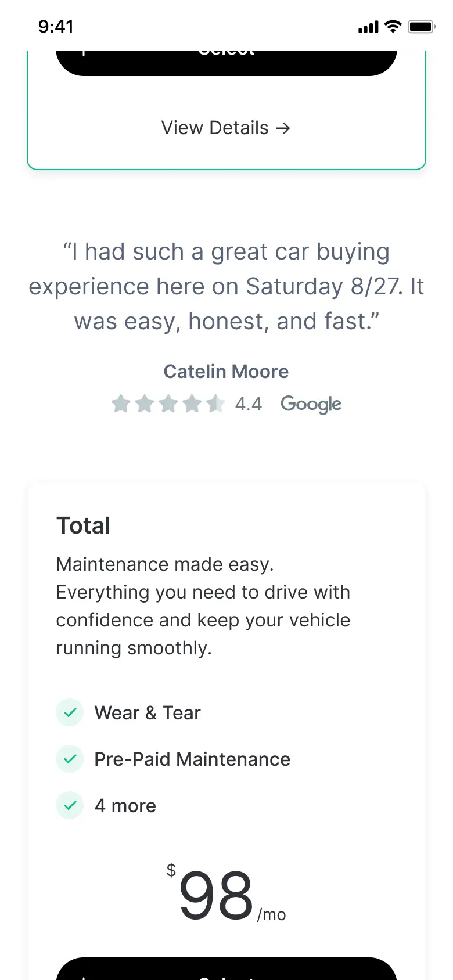Click the middle third rating star
Viewport: 453px width, 980px height.
coord(168,403)
